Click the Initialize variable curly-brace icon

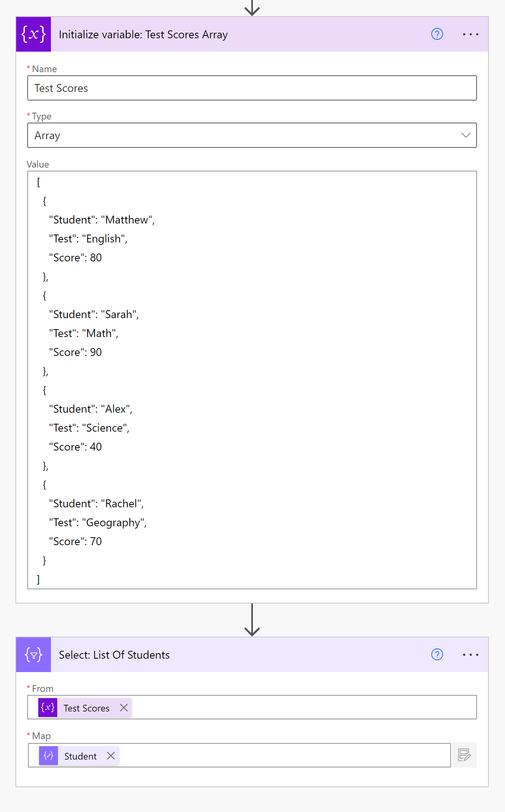tap(34, 34)
